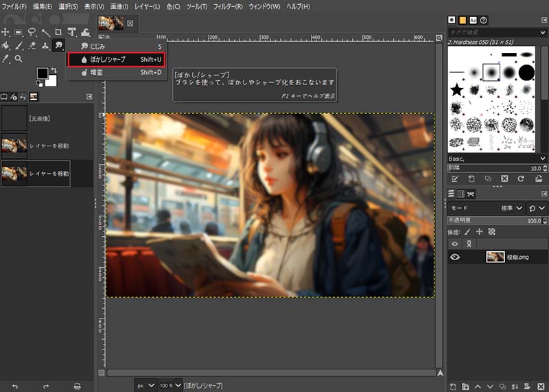Open the 編集(E) menu
This screenshot has width=549, height=392.
pos(43,6)
